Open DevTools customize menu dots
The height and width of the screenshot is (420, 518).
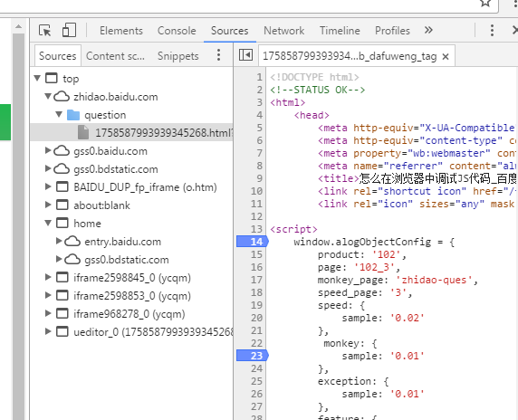tap(492, 31)
